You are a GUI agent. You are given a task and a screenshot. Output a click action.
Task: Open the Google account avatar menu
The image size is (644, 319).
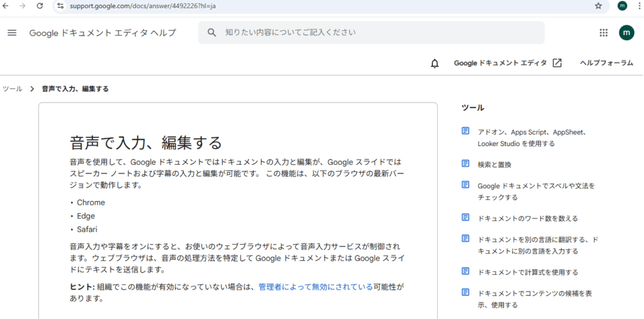tap(626, 33)
